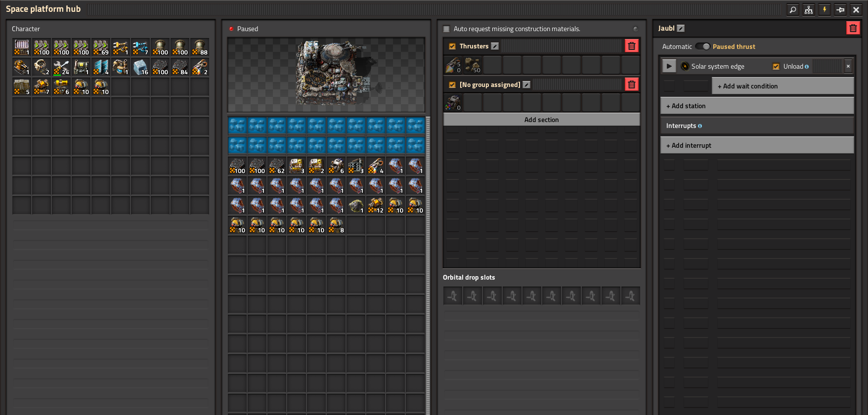Expand Add wait condition
The image size is (868, 415).
click(x=782, y=86)
